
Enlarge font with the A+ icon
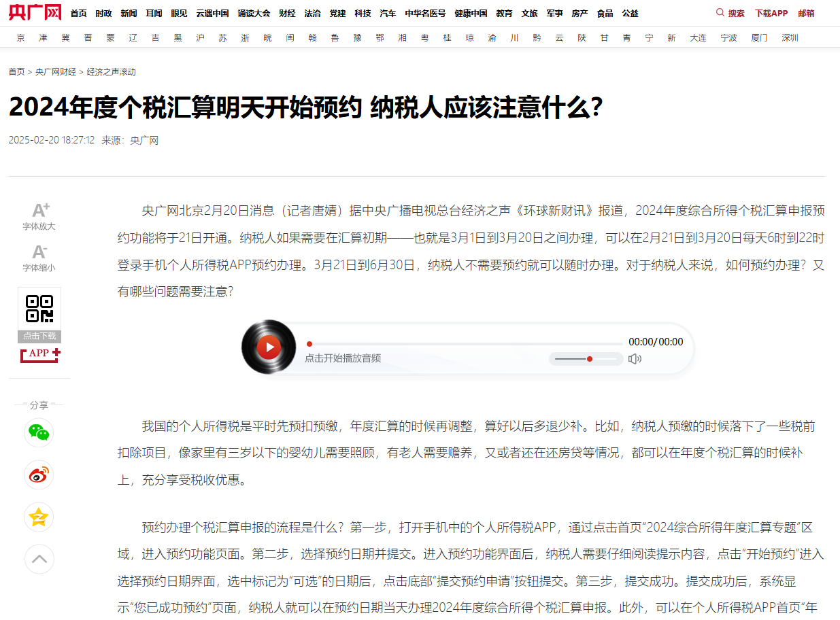(40, 211)
